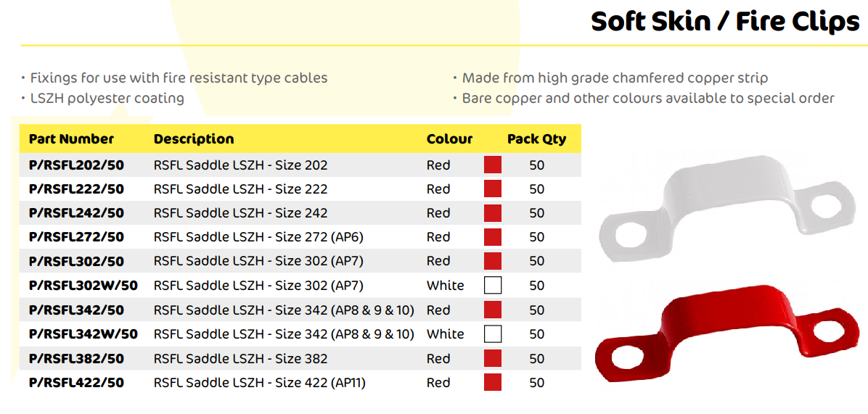This screenshot has width=868, height=414.
Task: Click the description for Size 422 (AP11)
Action: point(259,382)
